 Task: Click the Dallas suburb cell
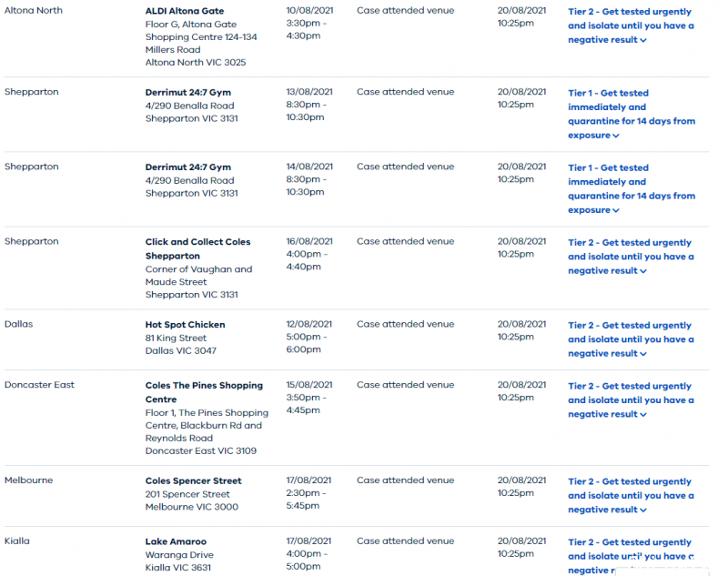18,324
